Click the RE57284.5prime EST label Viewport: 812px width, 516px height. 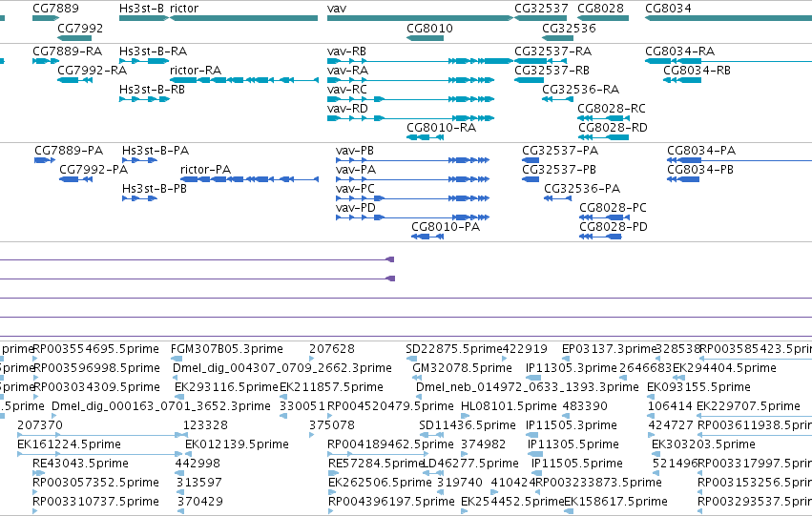[x=376, y=464]
